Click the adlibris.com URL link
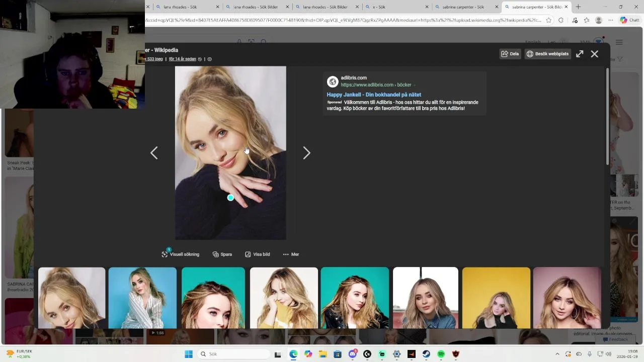 coord(376,85)
